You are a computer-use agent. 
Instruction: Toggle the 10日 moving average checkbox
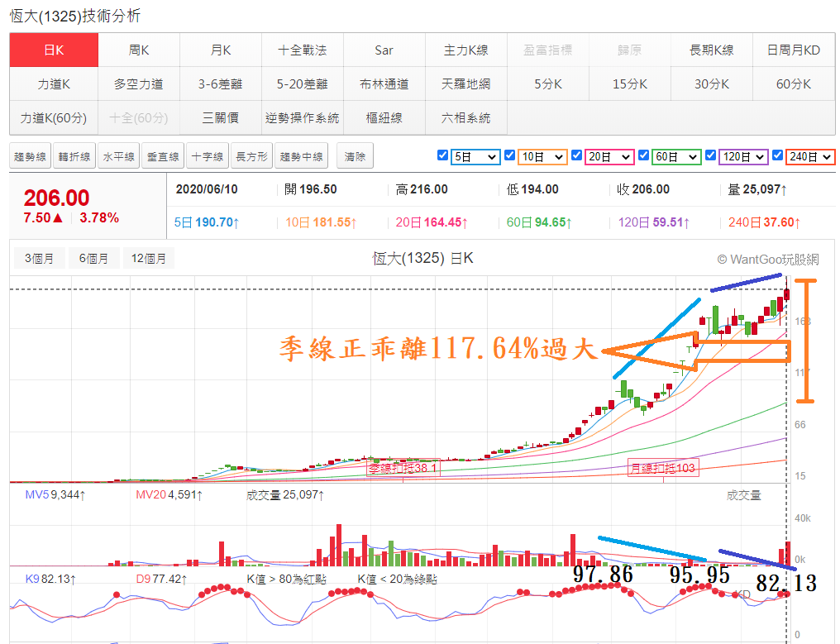pos(510,155)
